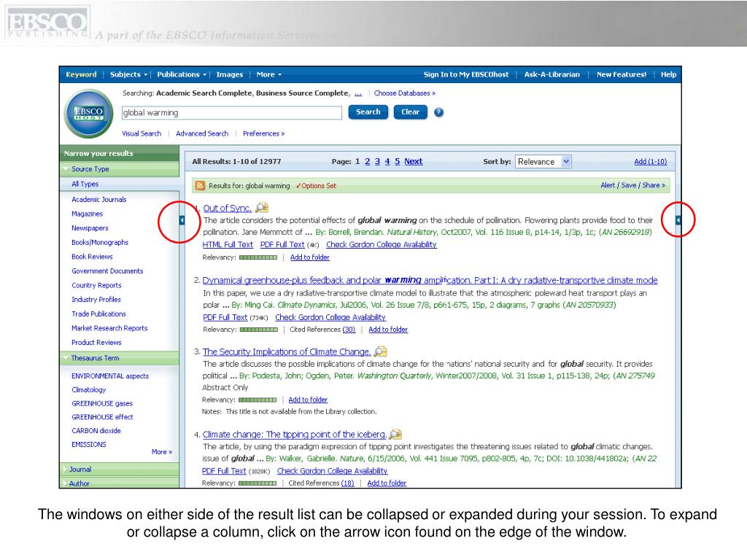
Task: Filter by Trade Publications
Action: pos(98,314)
